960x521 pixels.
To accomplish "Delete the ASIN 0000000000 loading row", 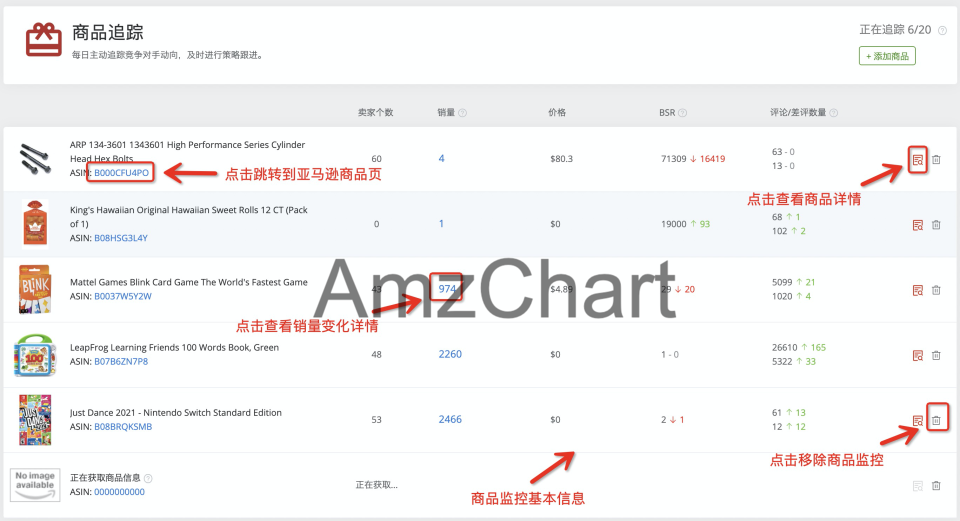I will coord(936,485).
